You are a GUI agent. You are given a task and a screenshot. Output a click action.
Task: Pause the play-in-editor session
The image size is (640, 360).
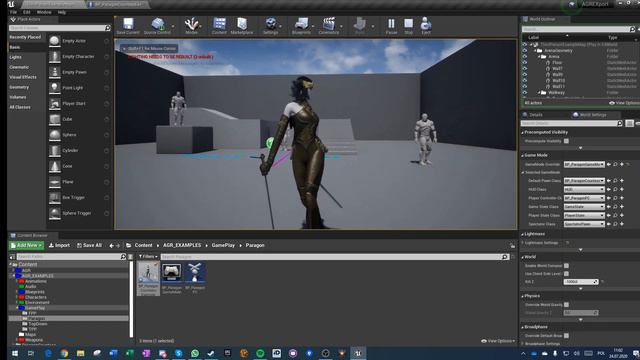coord(391,26)
